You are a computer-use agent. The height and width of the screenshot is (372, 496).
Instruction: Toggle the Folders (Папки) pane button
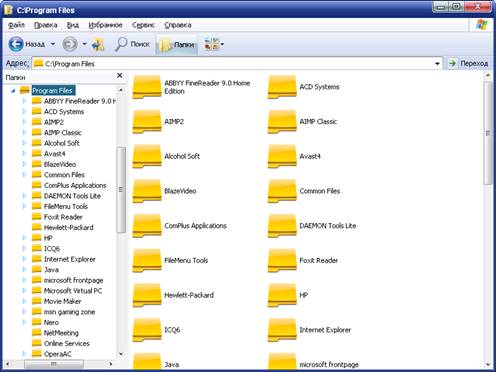pyautogui.click(x=177, y=44)
